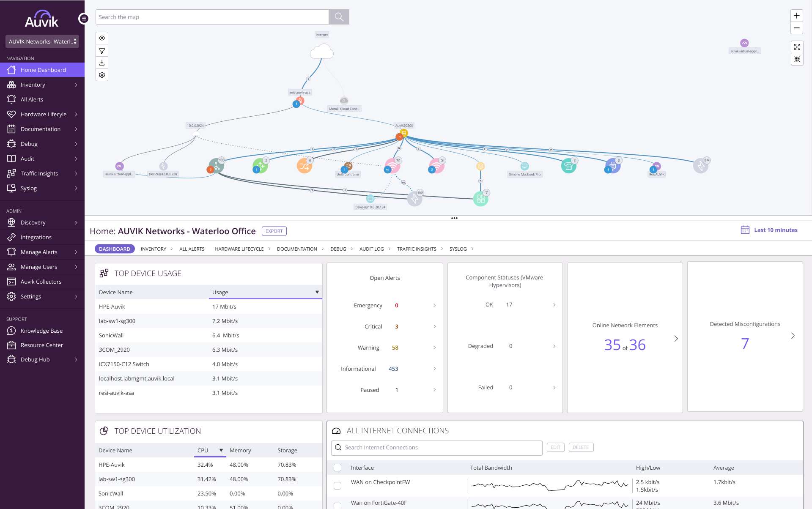The height and width of the screenshot is (509, 812).
Task: Collapse the sidebar using hamburger icon
Action: [84, 19]
